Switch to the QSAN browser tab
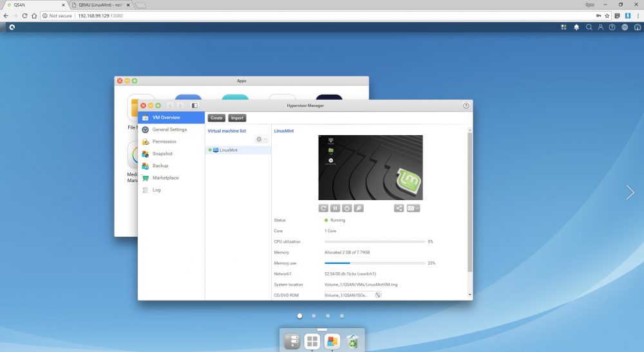This screenshot has width=644, height=352. coord(35,5)
